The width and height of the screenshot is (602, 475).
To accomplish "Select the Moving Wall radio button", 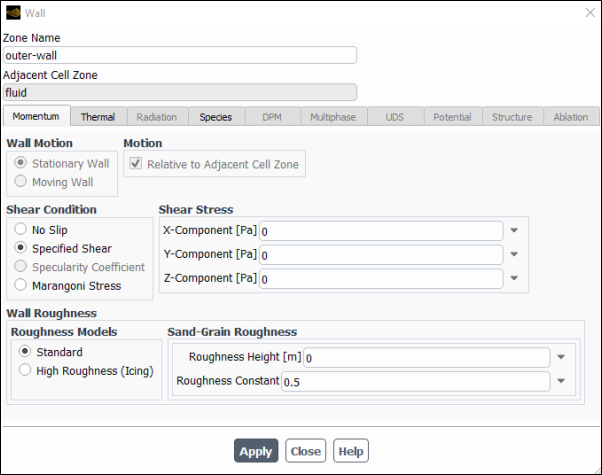I will click(x=20, y=181).
